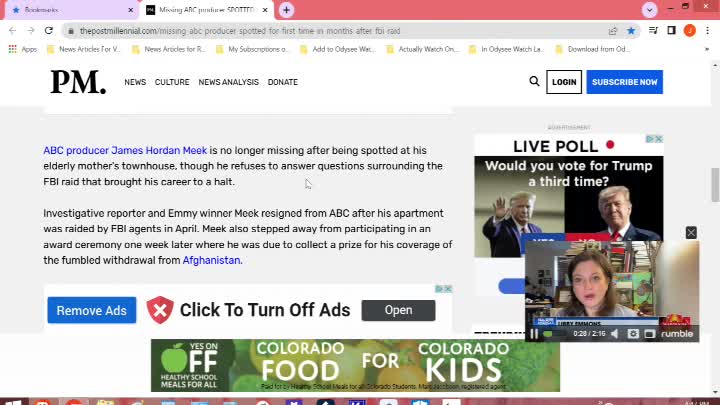Open the NEWS ANALYSIS menu item
Viewport: 720px width, 405px height.
coord(228,82)
